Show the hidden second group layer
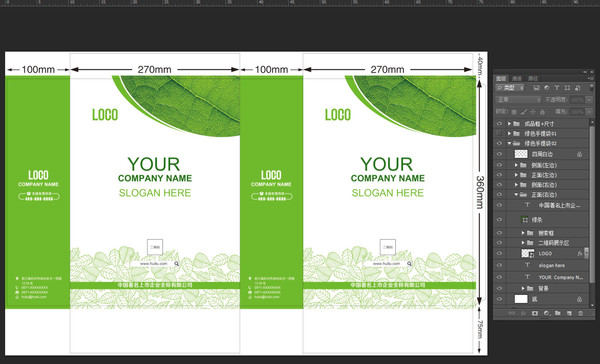 point(499,133)
